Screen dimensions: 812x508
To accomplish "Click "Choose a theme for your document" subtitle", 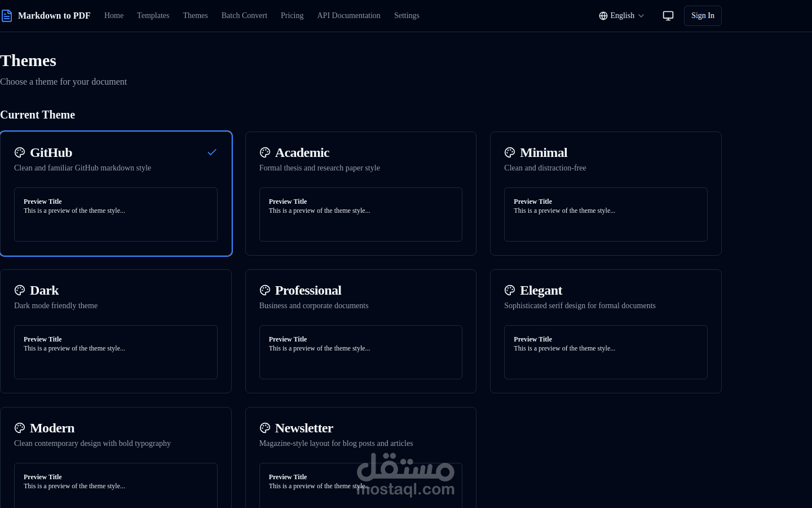I will 63,82.
